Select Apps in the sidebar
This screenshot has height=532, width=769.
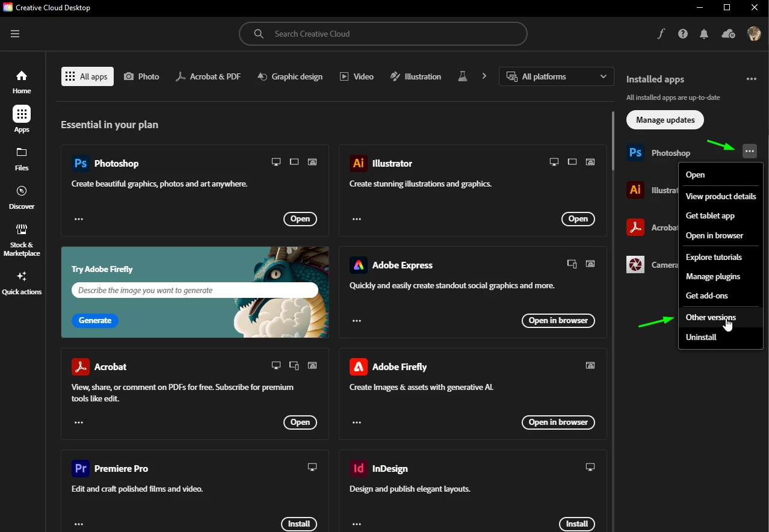[x=22, y=119]
